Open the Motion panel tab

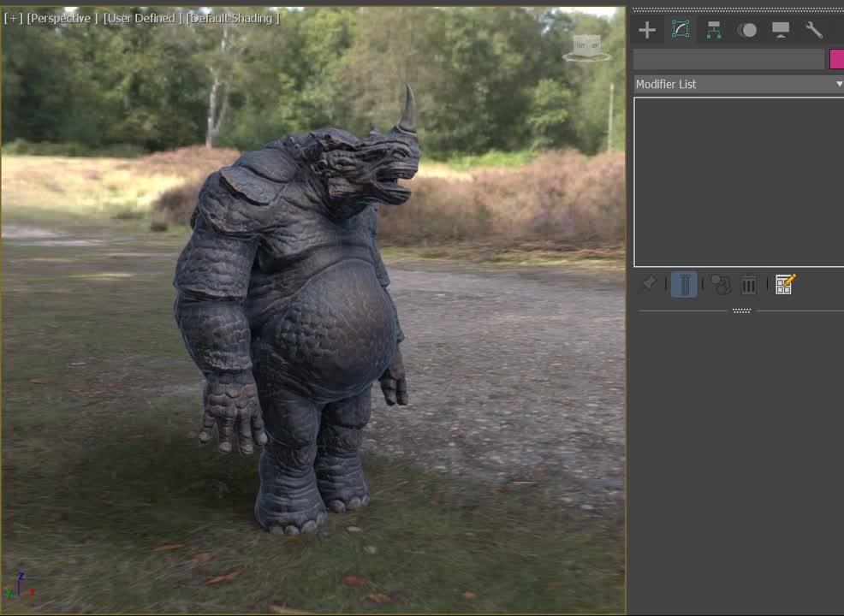coord(747,30)
